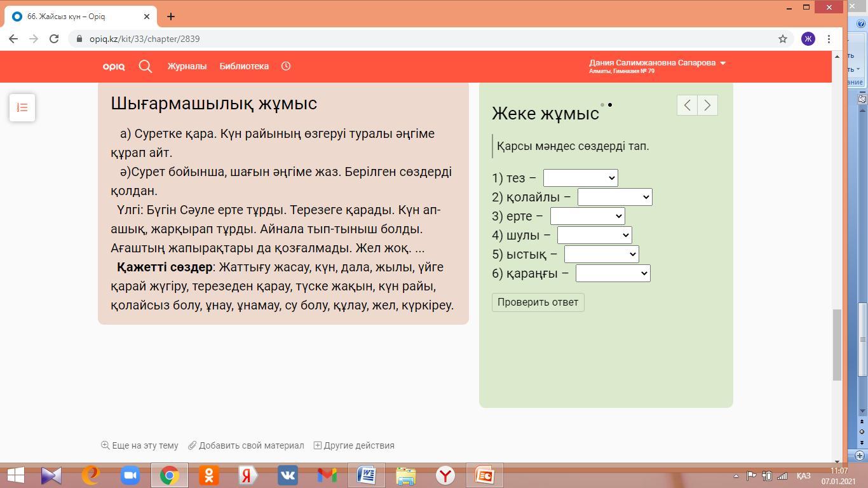Open Zoom from the taskbar
This screenshot has width=868, height=488.
point(130,475)
